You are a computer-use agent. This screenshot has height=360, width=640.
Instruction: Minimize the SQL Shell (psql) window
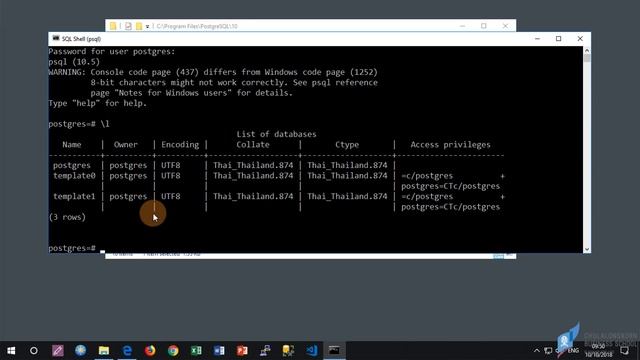537,39
